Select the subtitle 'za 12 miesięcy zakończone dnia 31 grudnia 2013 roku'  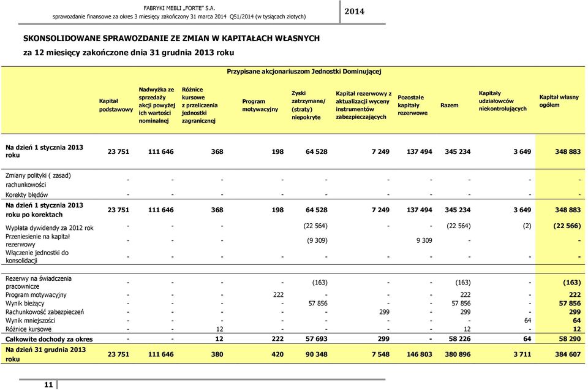coord(129,53)
